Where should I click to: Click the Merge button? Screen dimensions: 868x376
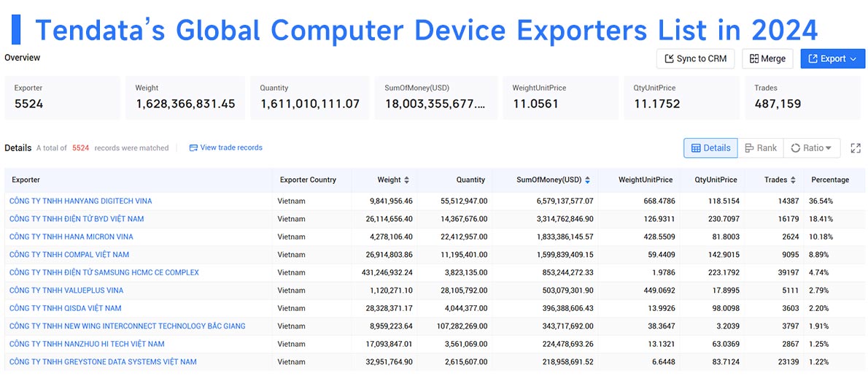click(x=767, y=58)
